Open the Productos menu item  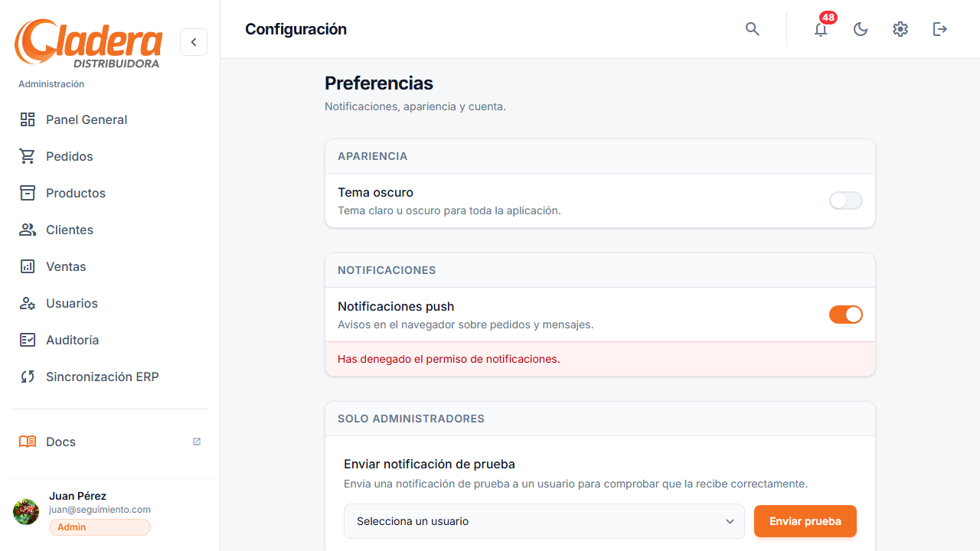click(76, 193)
